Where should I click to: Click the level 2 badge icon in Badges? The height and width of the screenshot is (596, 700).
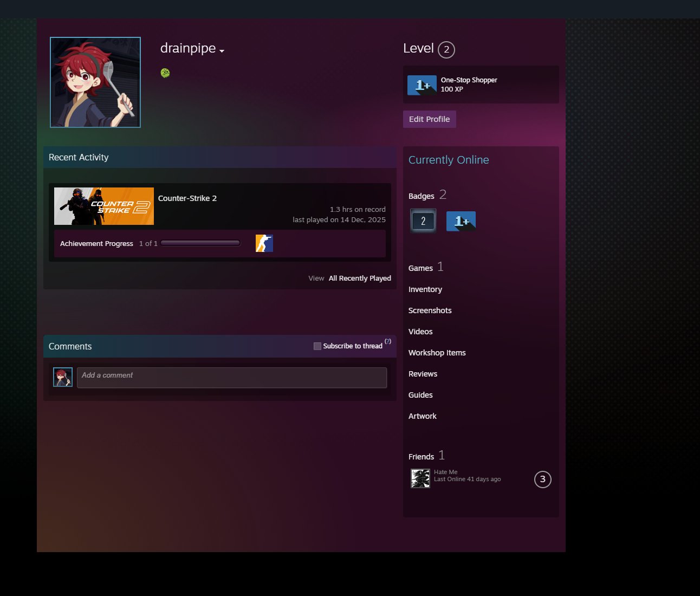[x=423, y=221]
